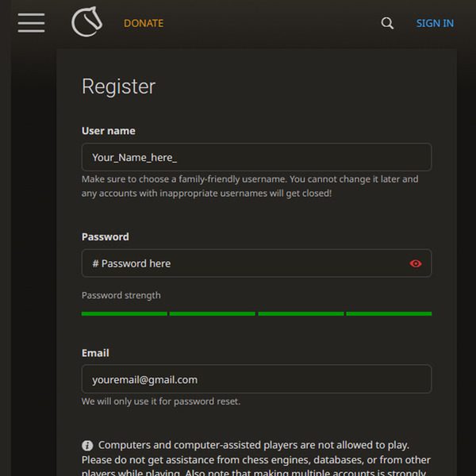The image size is (476, 476).
Task: Click the search magnifier icon
Action: point(387,23)
